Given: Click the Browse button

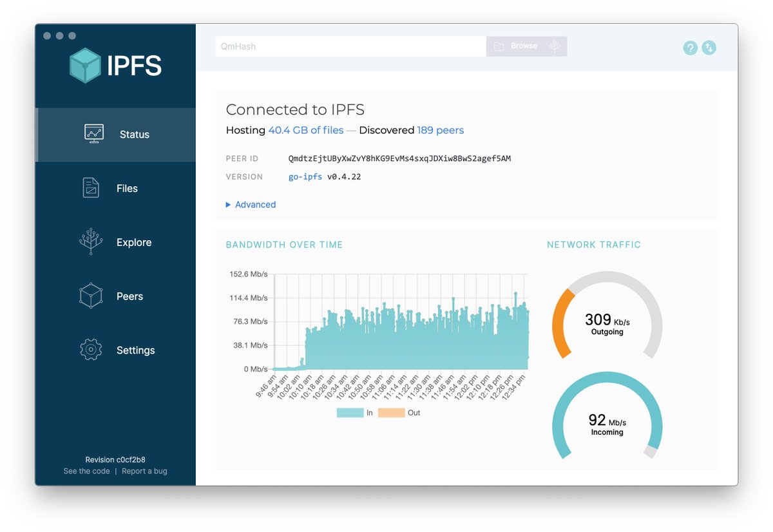Looking at the screenshot, I should [527, 46].
